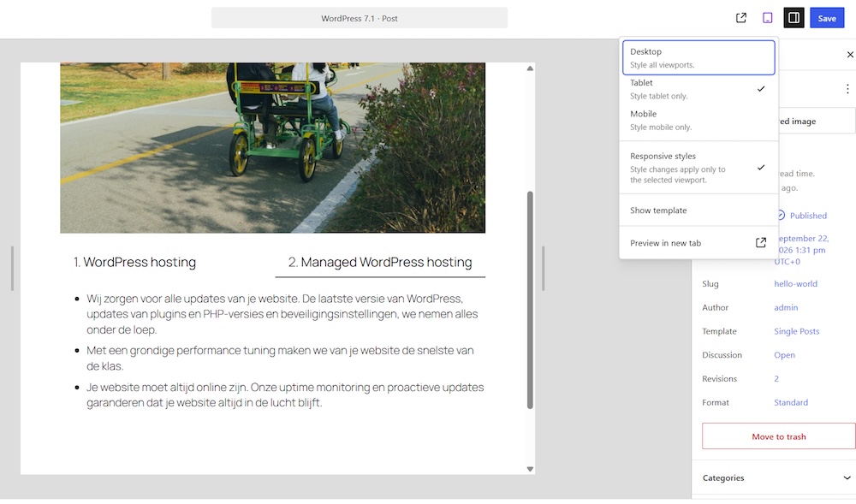This screenshot has width=856, height=504.
Task: Click the publish date September 22 link
Action: [x=801, y=250]
